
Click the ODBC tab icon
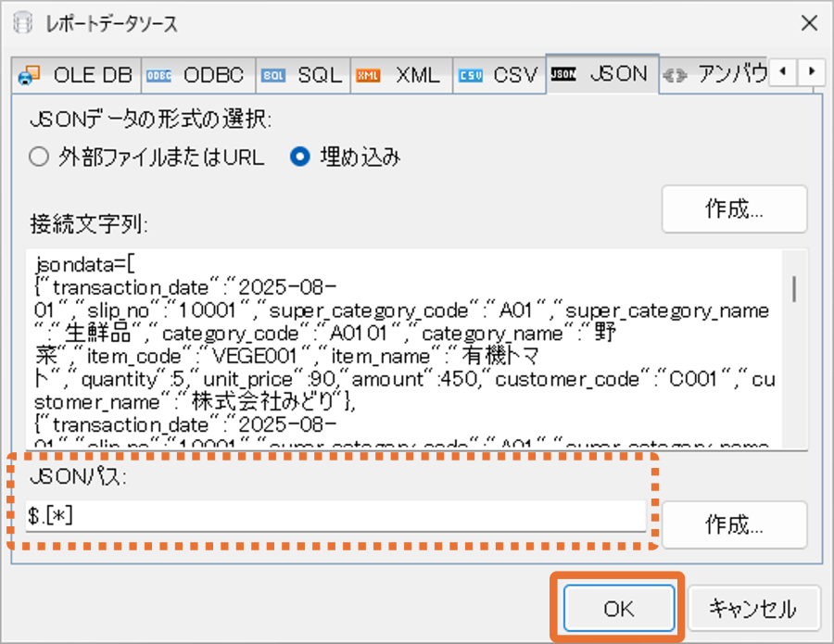(158, 75)
